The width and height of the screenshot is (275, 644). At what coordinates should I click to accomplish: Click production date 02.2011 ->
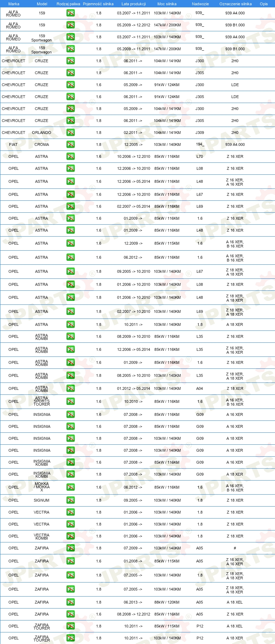pyautogui.click(x=133, y=133)
